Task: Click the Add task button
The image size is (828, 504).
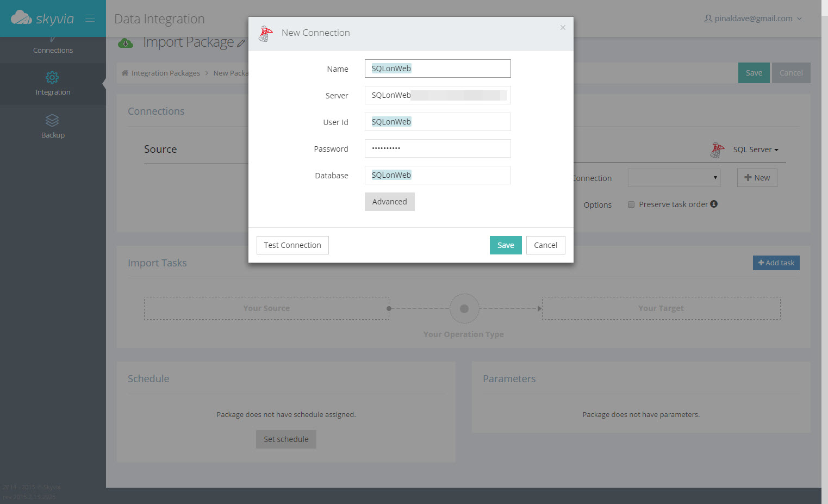Action: [x=776, y=263]
